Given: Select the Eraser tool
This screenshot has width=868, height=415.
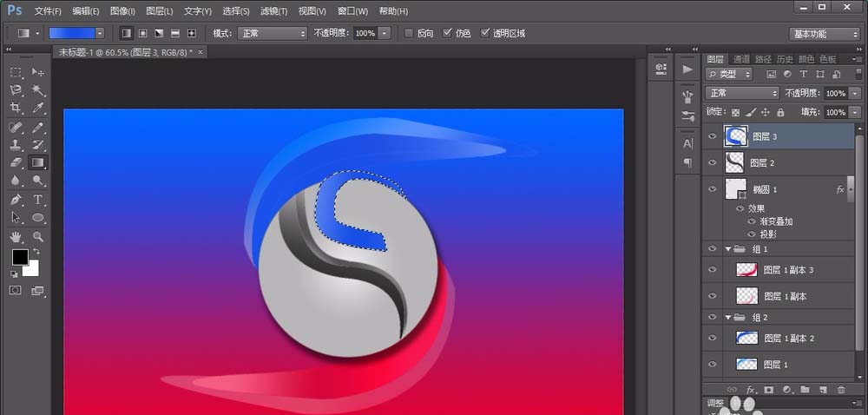Looking at the screenshot, I should coord(16,162).
